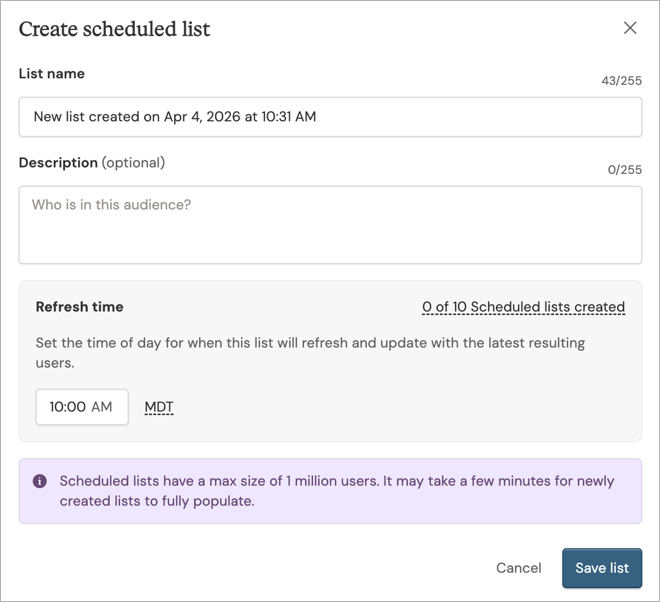The image size is (660, 602).
Task: Focus the Description text area
Action: tap(330, 225)
